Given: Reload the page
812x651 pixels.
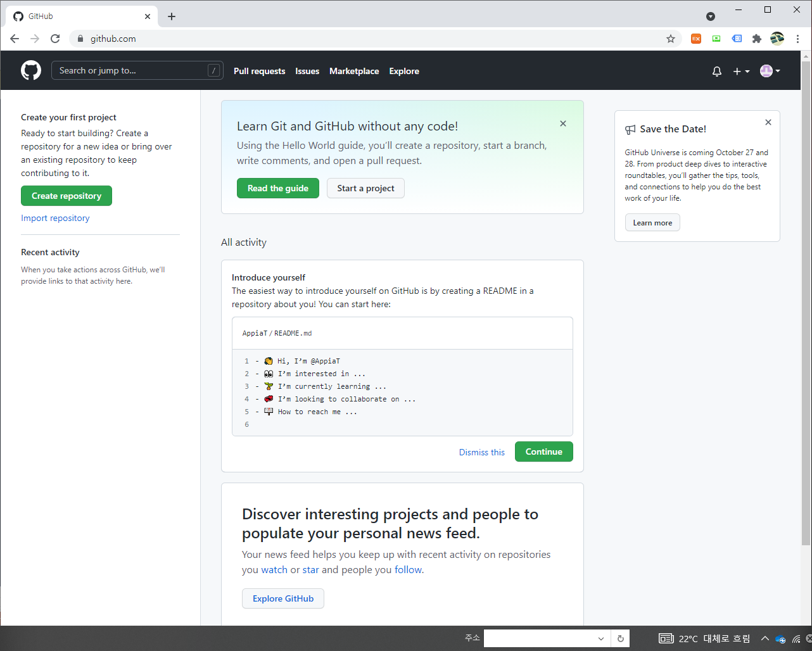Looking at the screenshot, I should (x=55, y=39).
